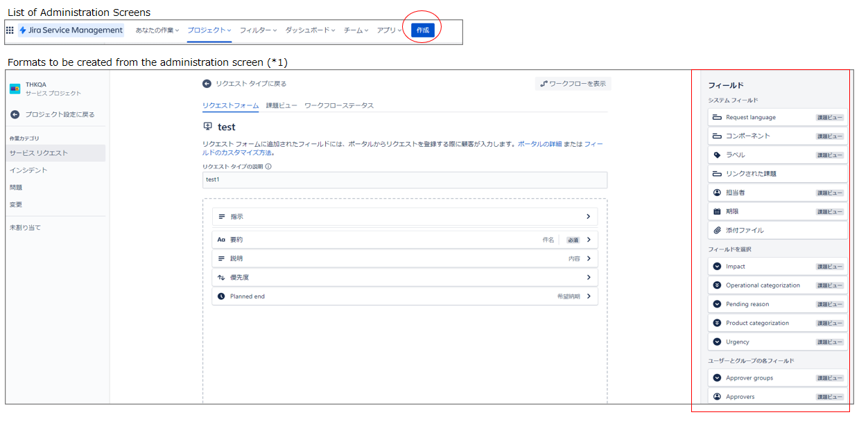Switch to the ワークフローステータス tab
The height and width of the screenshot is (426, 868).
point(339,105)
